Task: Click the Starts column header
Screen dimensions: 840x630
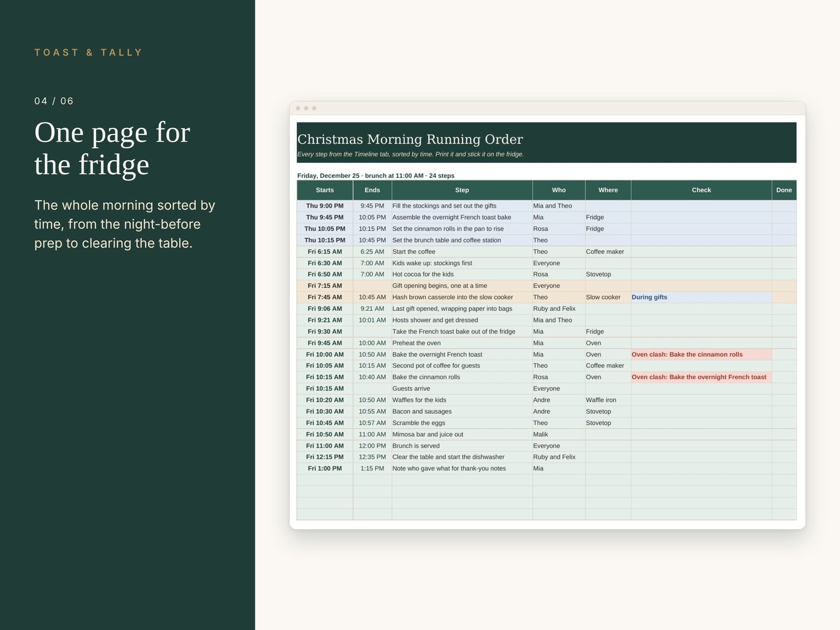Action: click(325, 190)
